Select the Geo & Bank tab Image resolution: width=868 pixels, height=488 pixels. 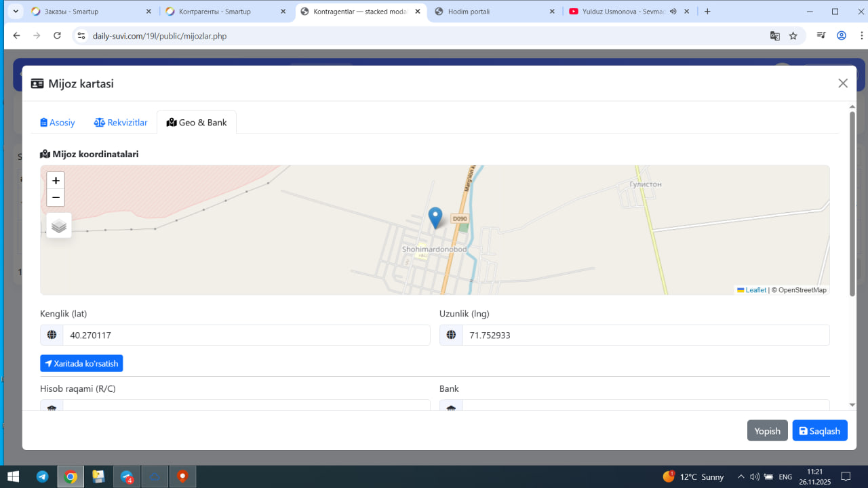(197, 123)
